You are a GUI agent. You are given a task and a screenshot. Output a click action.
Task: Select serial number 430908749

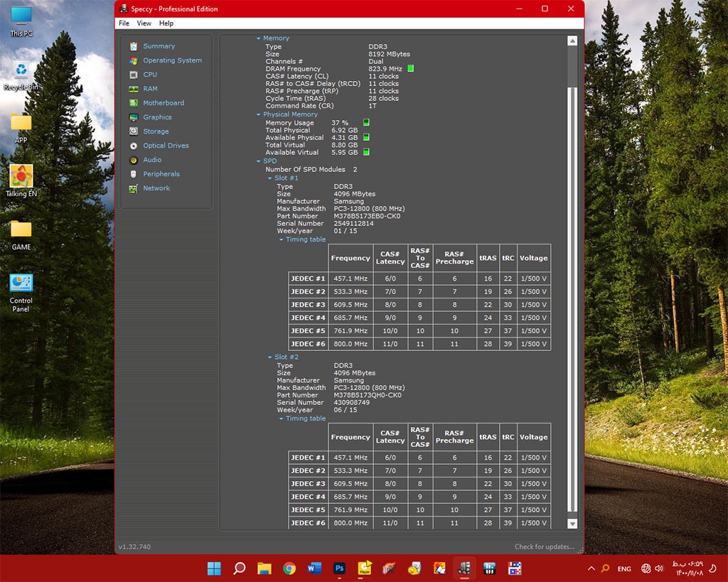coord(351,403)
